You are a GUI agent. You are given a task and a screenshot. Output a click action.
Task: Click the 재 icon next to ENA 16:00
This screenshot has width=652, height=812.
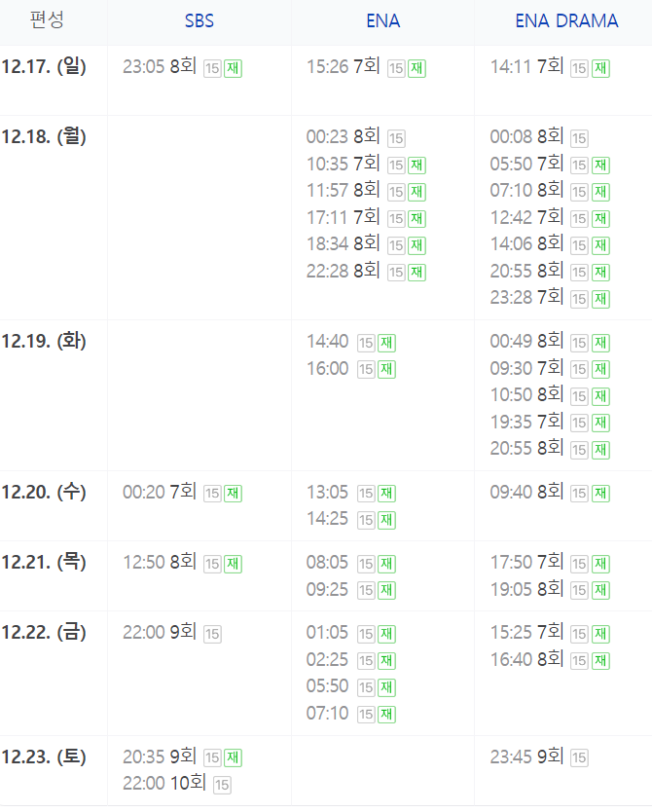click(386, 369)
